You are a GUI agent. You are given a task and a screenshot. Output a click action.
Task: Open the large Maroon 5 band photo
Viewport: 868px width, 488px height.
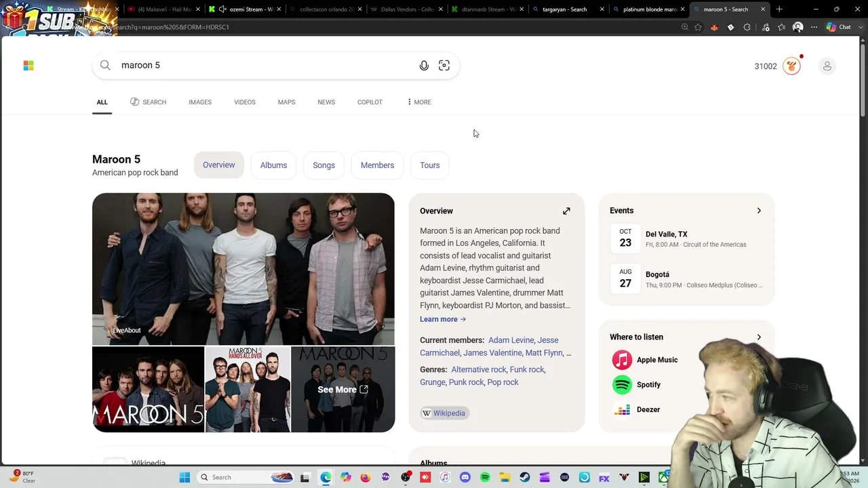(x=243, y=269)
